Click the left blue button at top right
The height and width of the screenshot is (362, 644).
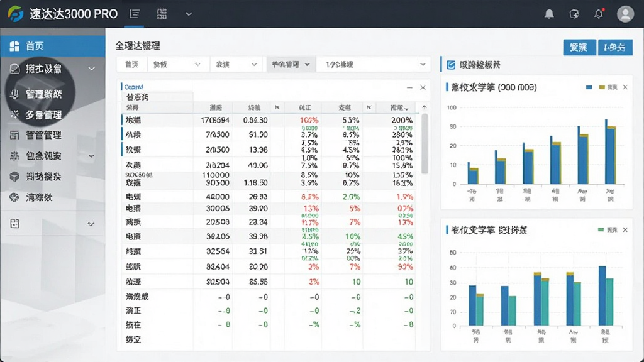tap(579, 48)
